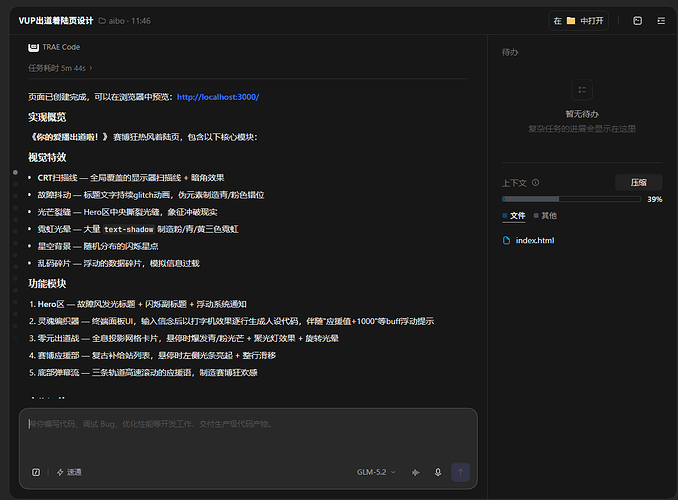Click the 在文件夹中打开 button
This screenshot has width=678, height=500.
(579, 21)
